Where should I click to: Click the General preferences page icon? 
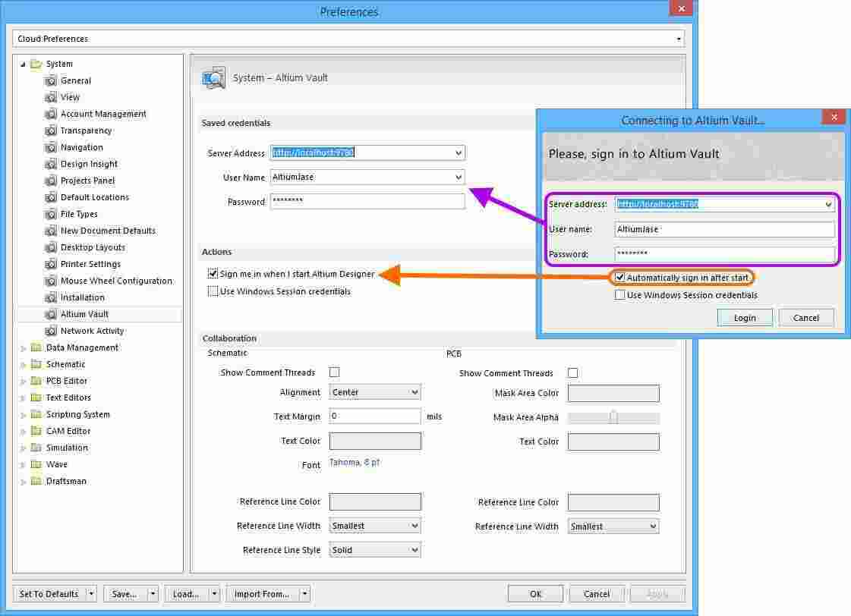point(51,80)
